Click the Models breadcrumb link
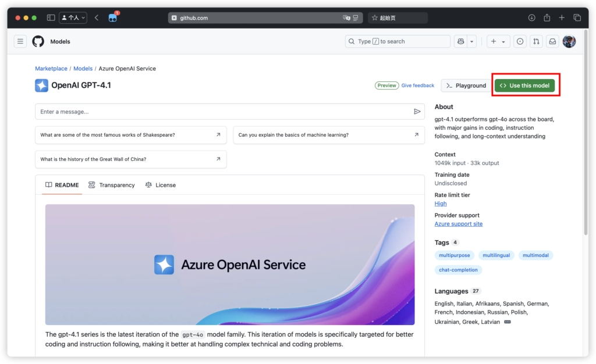 pos(83,68)
